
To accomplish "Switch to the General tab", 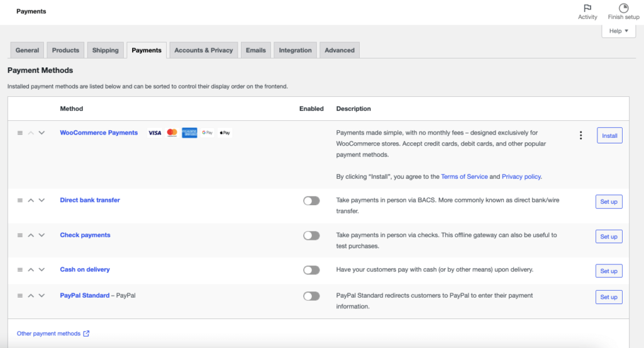I will 27,50.
